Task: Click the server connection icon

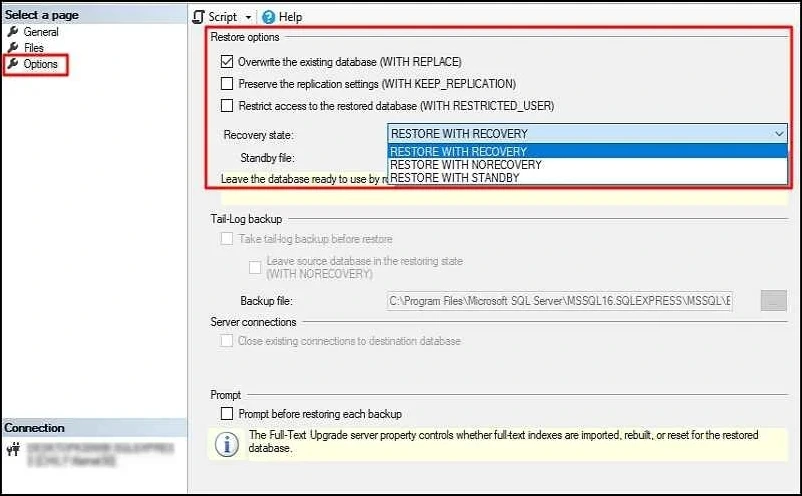Action: click(x=13, y=449)
